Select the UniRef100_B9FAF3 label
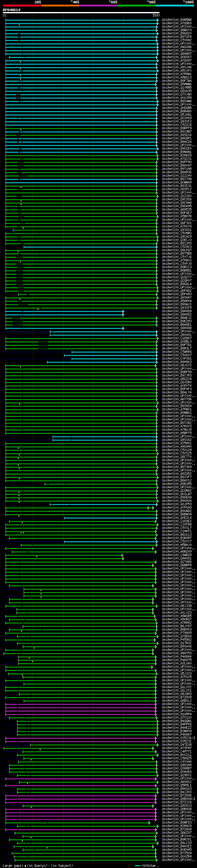 point(176,389)
